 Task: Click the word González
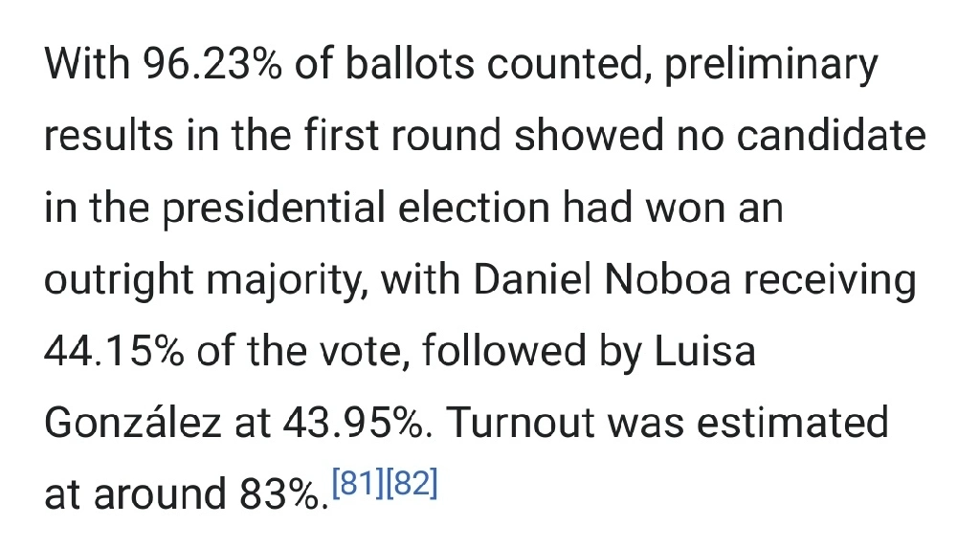(132, 423)
